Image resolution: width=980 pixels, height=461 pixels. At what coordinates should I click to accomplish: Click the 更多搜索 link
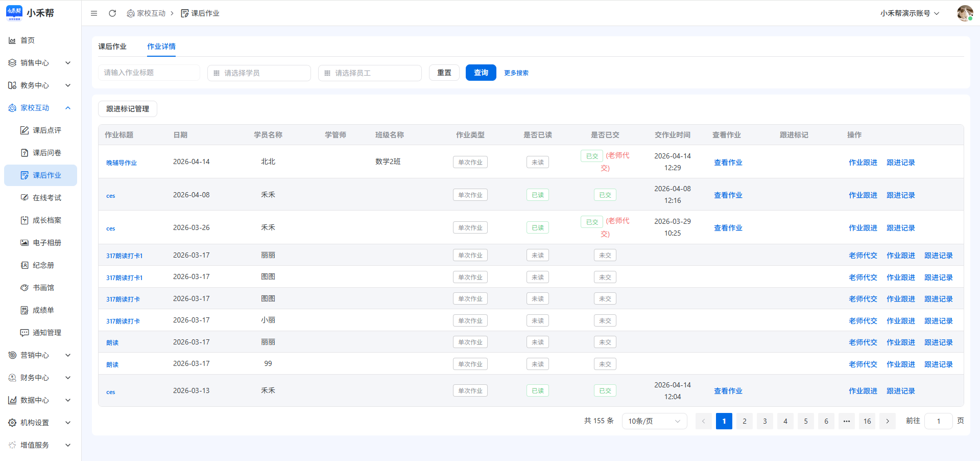pyautogui.click(x=516, y=73)
